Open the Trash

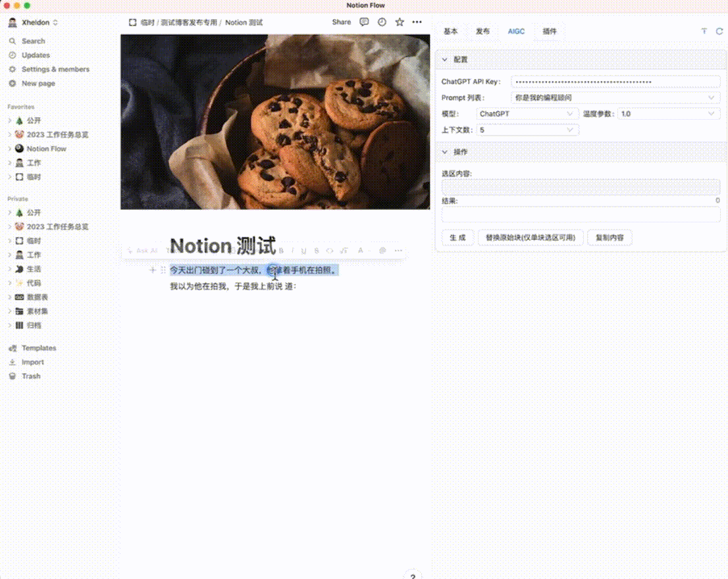(x=31, y=376)
